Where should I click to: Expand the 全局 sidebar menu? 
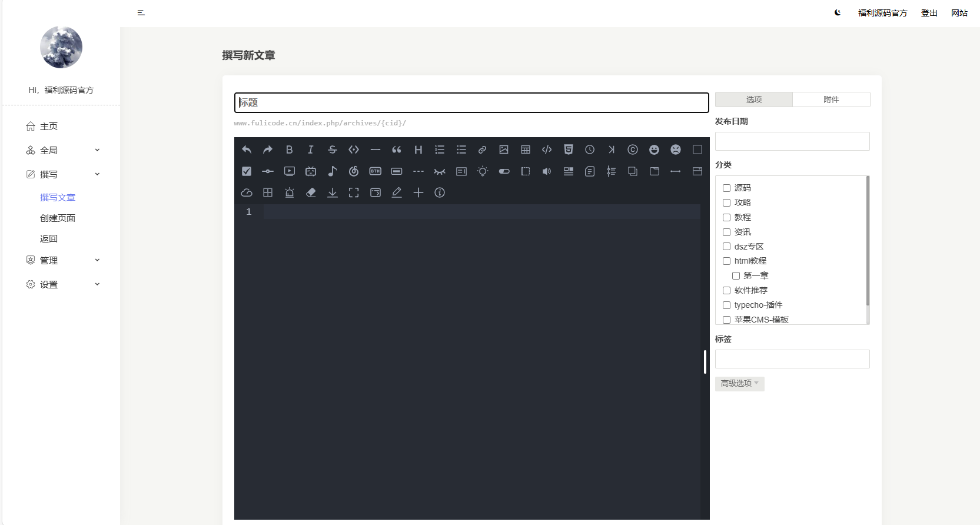(x=62, y=151)
